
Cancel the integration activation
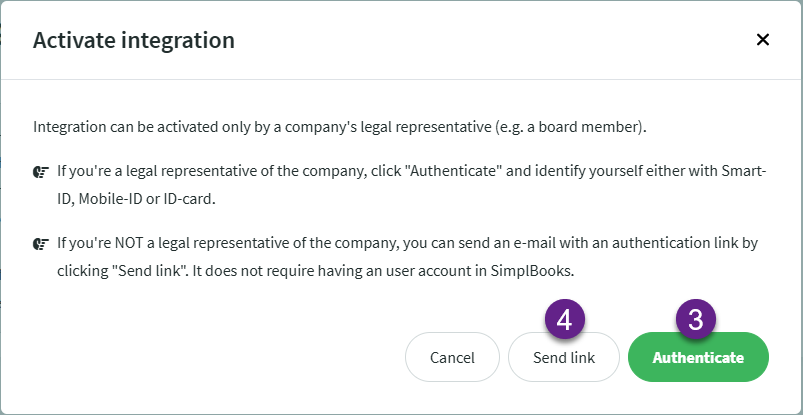(x=452, y=357)
